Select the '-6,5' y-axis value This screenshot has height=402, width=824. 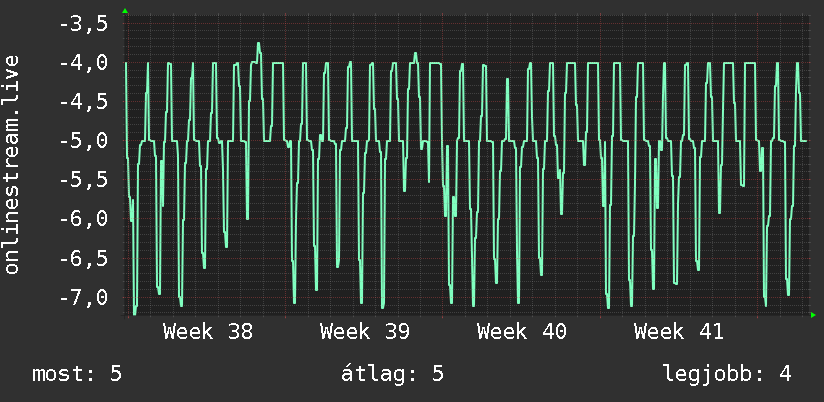[x=84, y=258]
